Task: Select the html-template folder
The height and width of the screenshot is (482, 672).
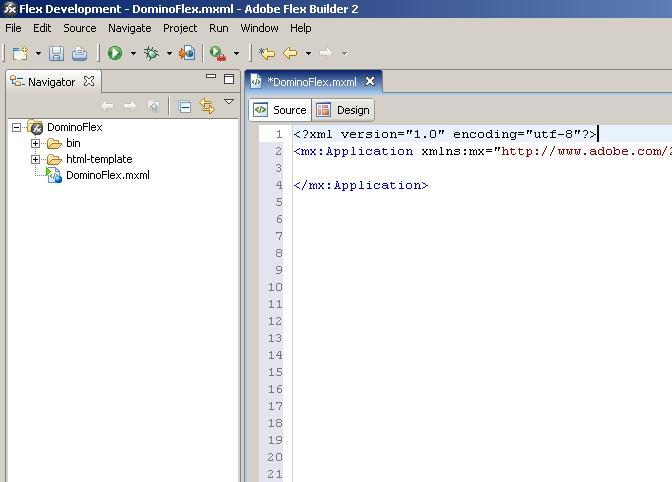Action: (99, 159)
